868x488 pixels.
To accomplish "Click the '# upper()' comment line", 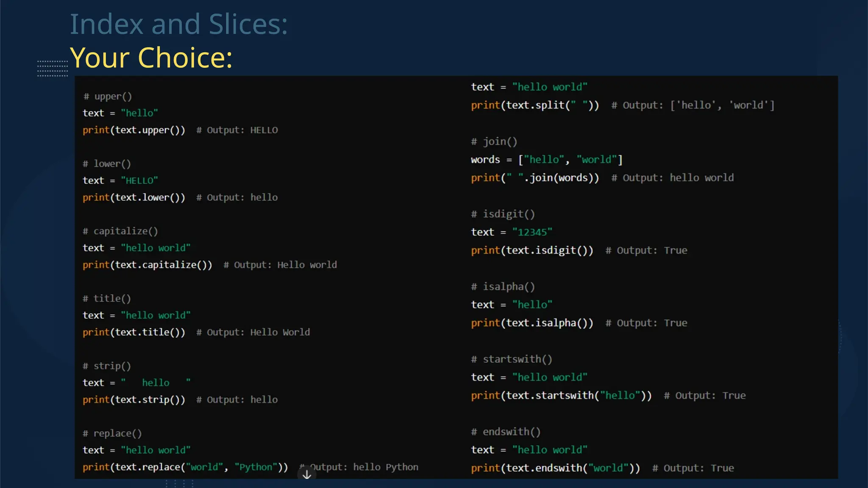I will pos(108,97).
